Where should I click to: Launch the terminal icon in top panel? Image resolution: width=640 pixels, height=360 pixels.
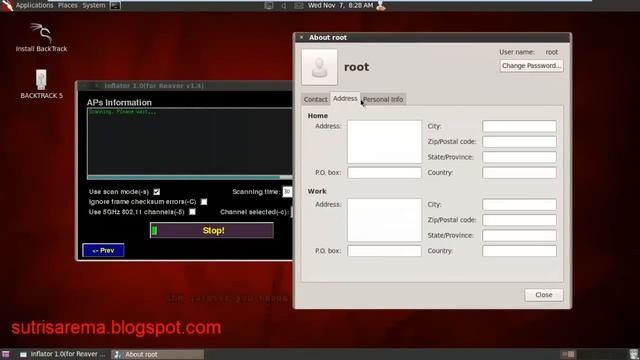[x=116, y=6]
